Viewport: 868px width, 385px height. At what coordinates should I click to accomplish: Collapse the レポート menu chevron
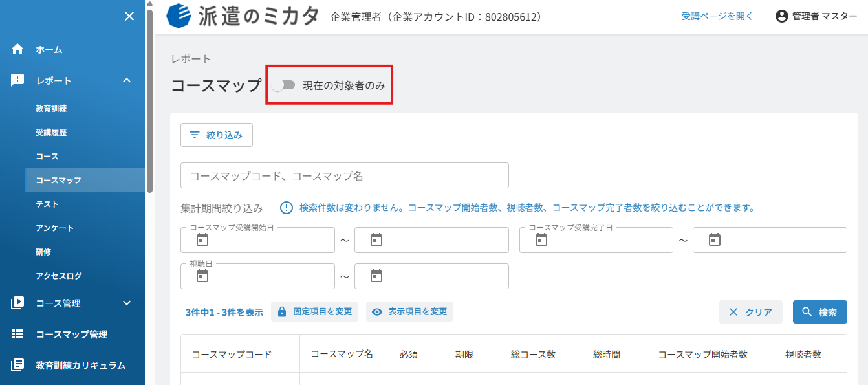click(127, 80)
